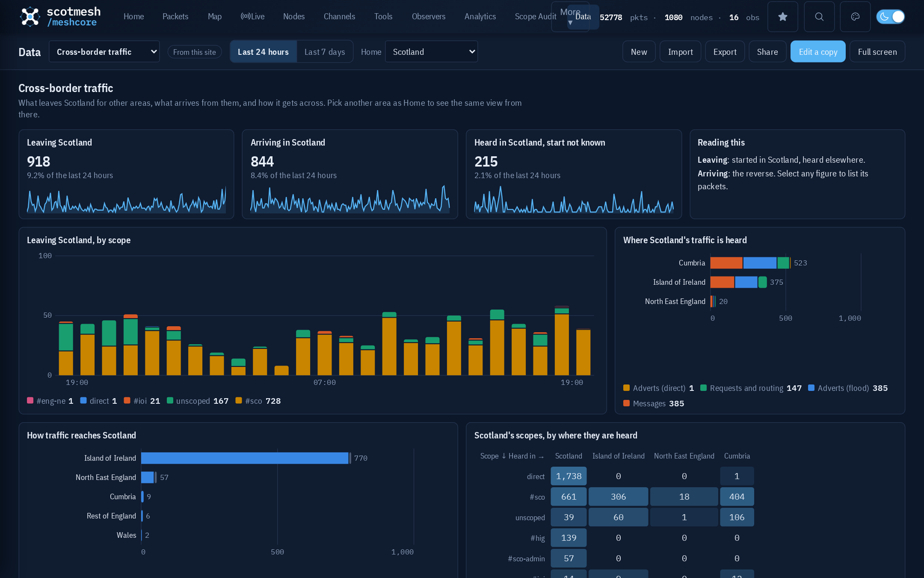The width and height of the screenshot is (924, 578).
Task: Open the Home area Scotland dropdown
Action: (431, 52)
